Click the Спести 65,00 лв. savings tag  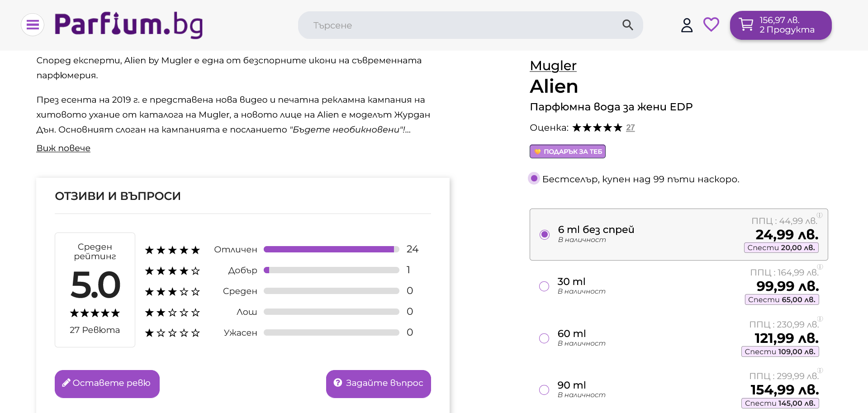782,299
